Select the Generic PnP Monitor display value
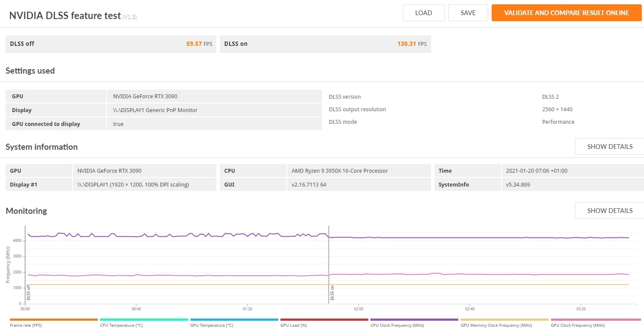 click(155, 110)
